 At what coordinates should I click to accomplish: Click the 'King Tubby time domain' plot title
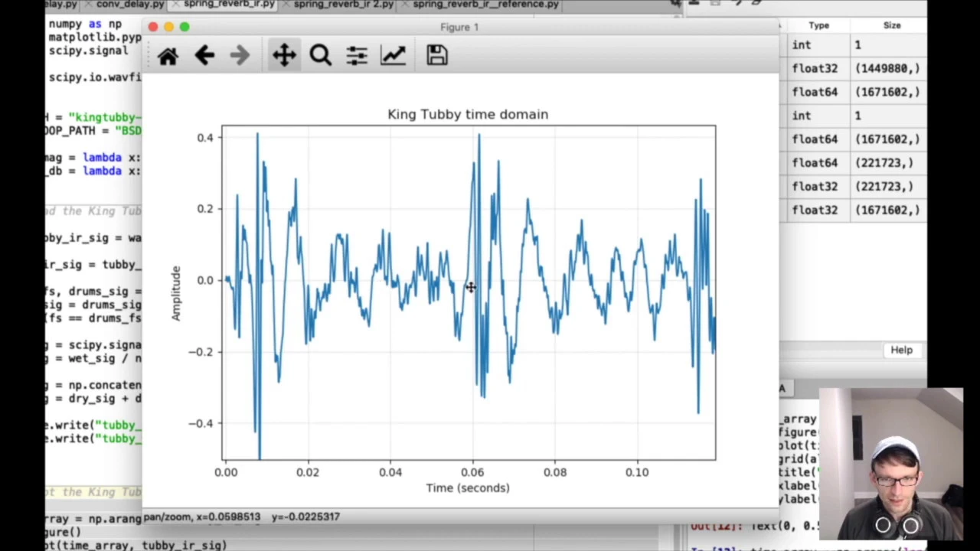[468, 114]
